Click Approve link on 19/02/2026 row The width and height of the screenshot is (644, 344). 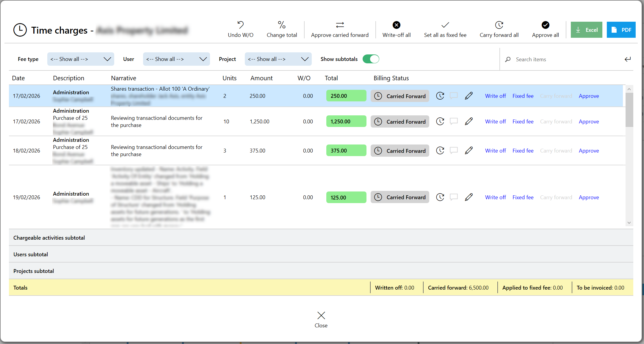click(589, 197)
